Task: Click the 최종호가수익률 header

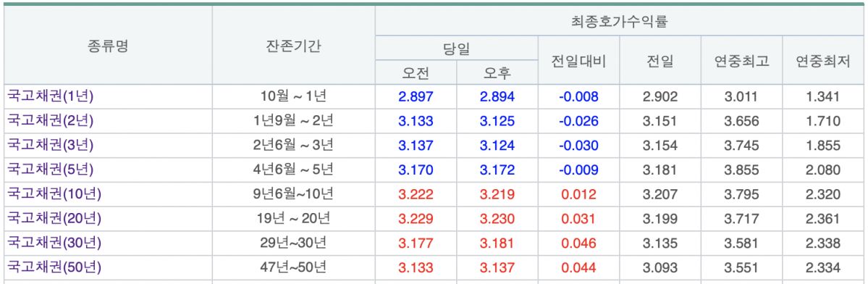Action: [x=620, y=22]
